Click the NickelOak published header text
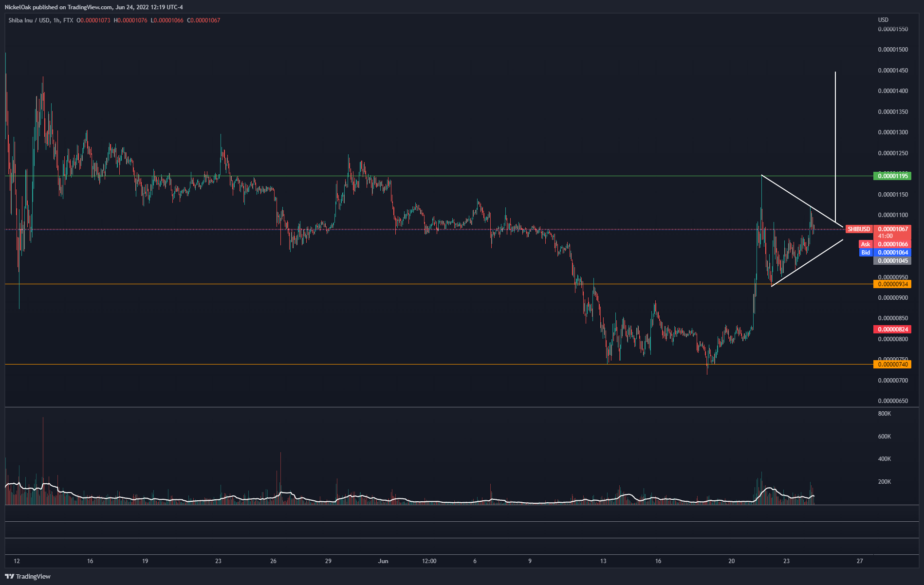 [x=93, y=7]
